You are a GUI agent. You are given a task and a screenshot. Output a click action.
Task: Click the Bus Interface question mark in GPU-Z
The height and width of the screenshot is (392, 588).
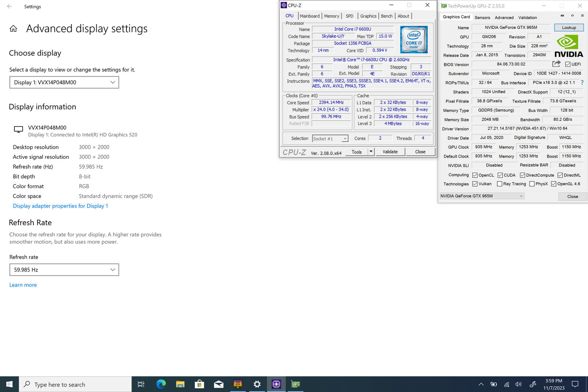(x=582, y=83)
